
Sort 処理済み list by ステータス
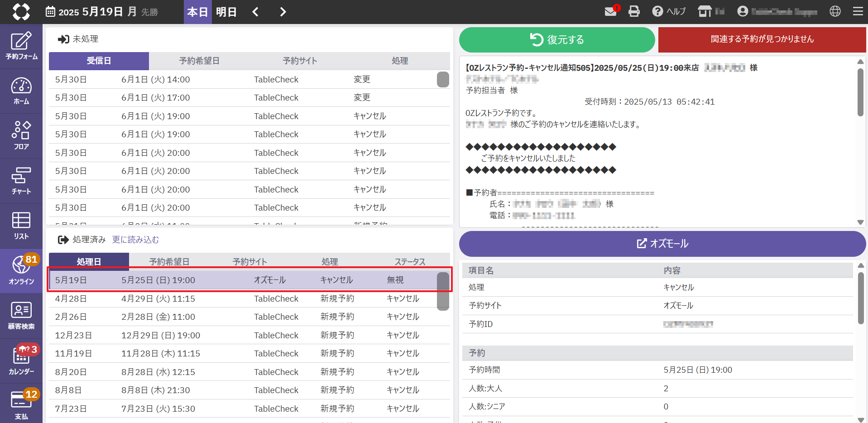pyautogui.click(x=410, y=262)
